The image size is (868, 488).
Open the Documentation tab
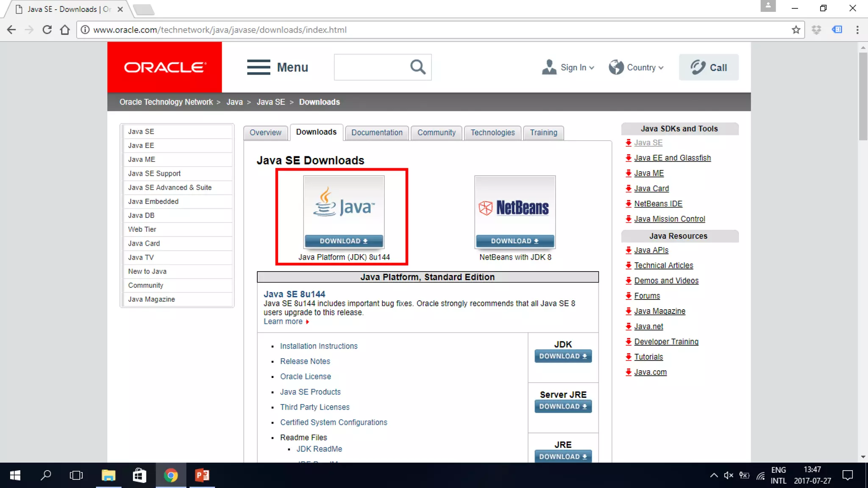[377, 133]
